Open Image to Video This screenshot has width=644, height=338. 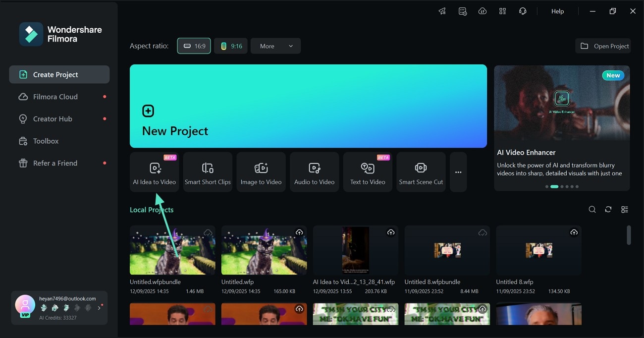(261, 172)
